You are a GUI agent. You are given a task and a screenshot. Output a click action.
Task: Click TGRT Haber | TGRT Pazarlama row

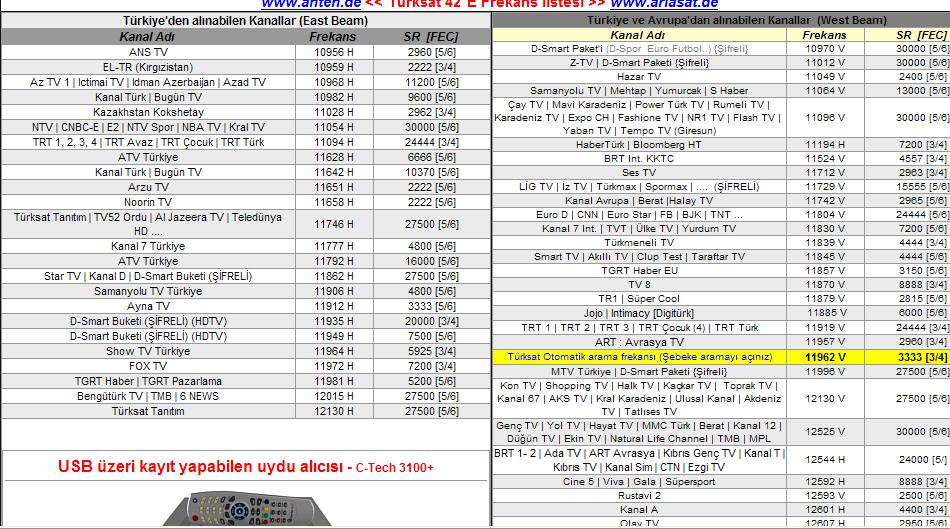[246, 381]
